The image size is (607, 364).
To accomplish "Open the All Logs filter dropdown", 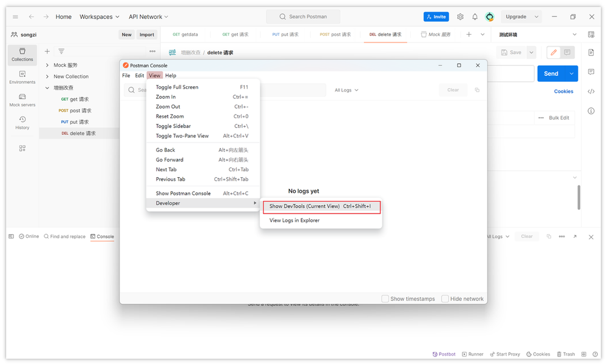I will 347,90.
